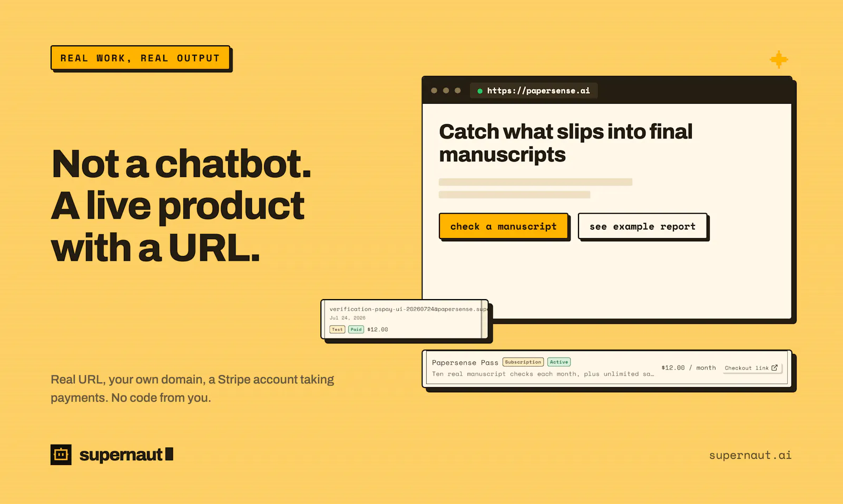The width and height of the screenshot is (843, 504).
Task: Click the verification-pspay email address
Action: tap(408, 309)
